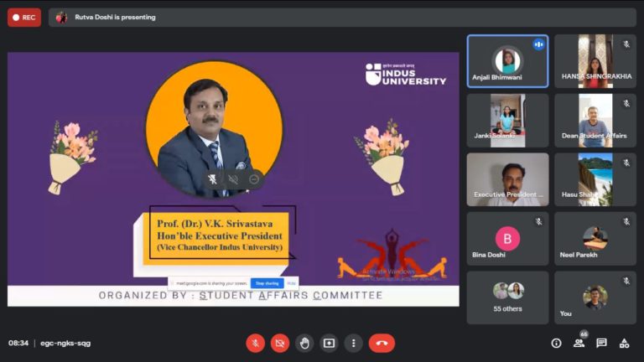This screenshot has height=362, width=644.
Task: Hide the screen sharing notification
Action: coord(291,283)
